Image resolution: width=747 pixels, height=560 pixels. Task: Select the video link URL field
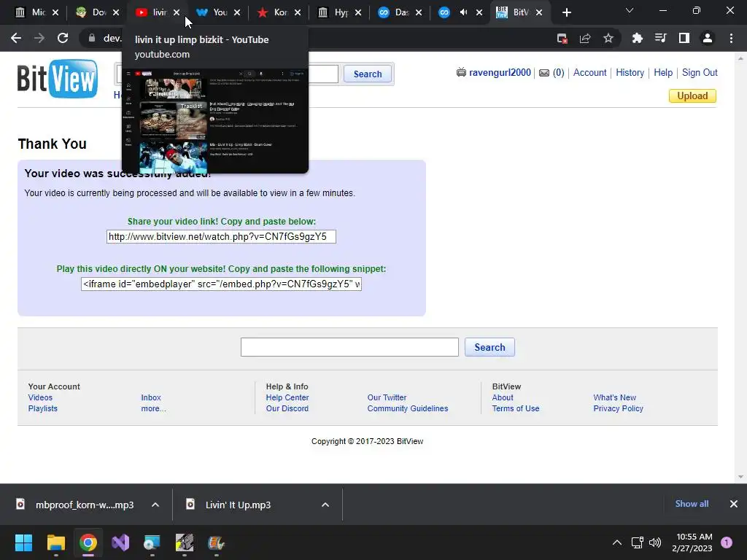[221, 237]
